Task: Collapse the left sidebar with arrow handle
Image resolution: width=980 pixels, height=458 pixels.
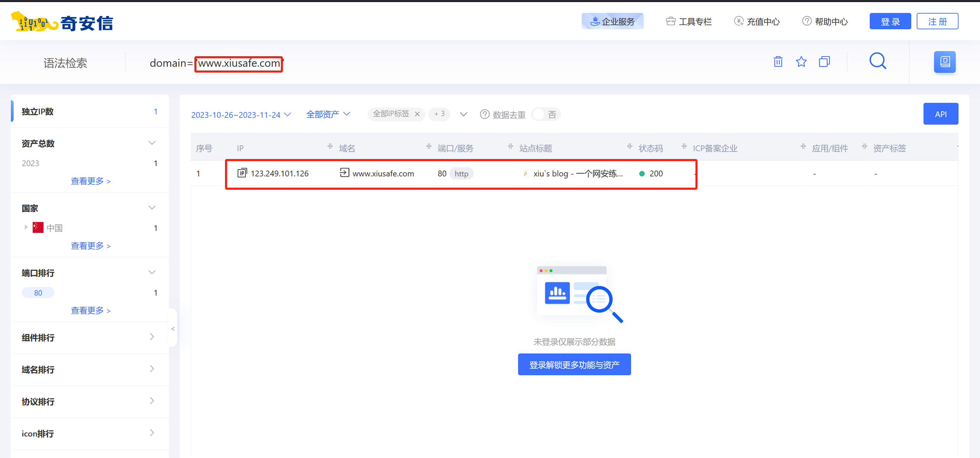Action: tap(173, 329)
